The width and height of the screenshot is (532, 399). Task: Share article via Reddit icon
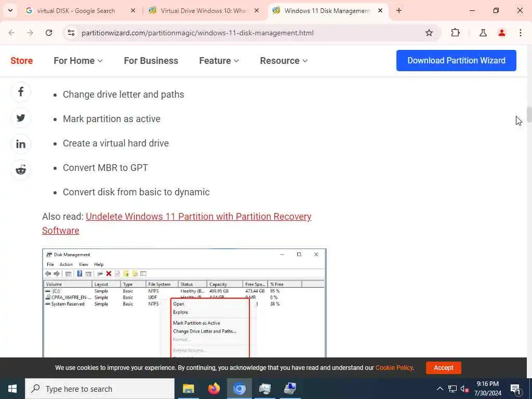21,170
